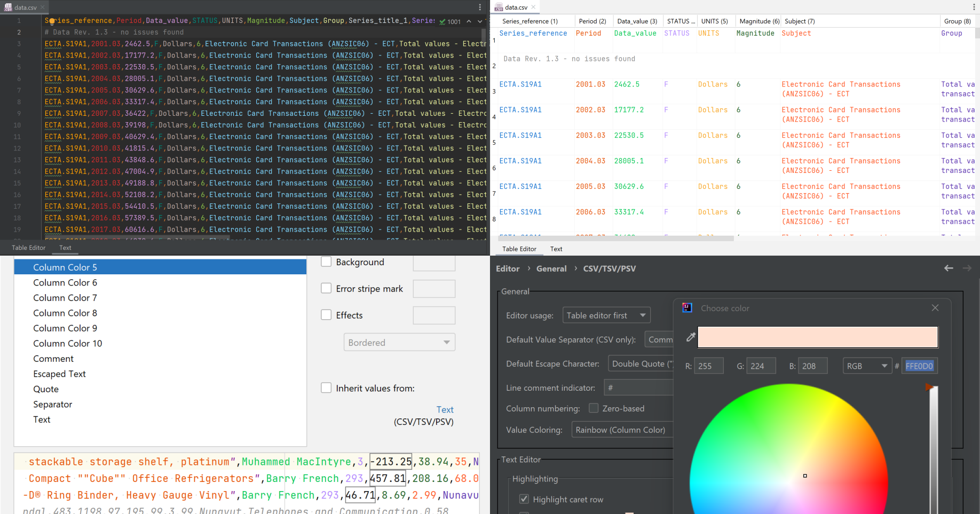Click the color wheel selection marker
The width and height of the screenshot is (980, 514).
point(805,476)
